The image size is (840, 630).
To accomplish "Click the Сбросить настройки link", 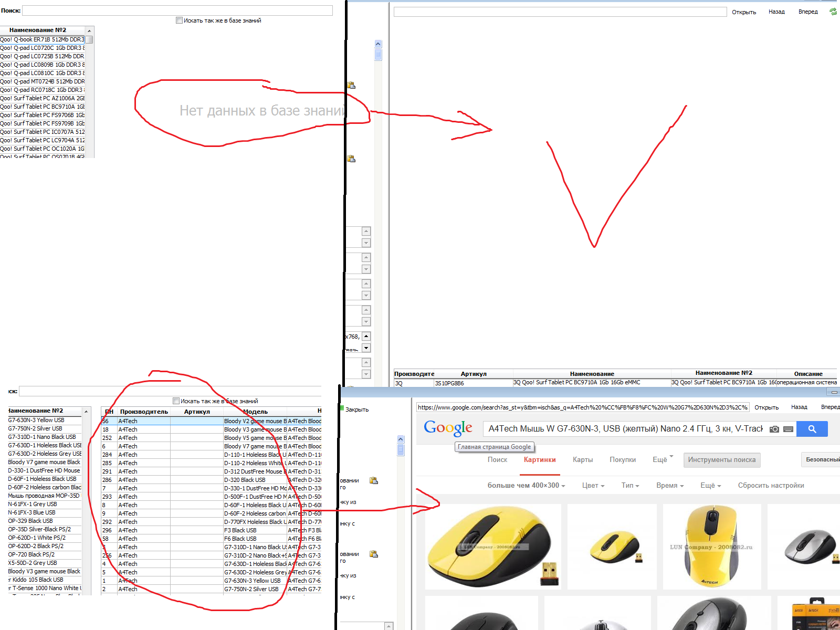I will tap(771, 485).
